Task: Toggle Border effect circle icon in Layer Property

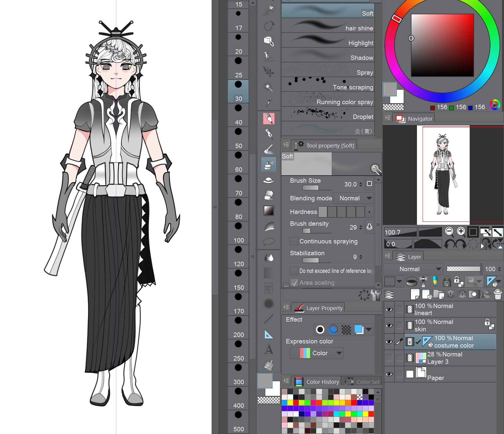Action: click(x=320, y=329)
